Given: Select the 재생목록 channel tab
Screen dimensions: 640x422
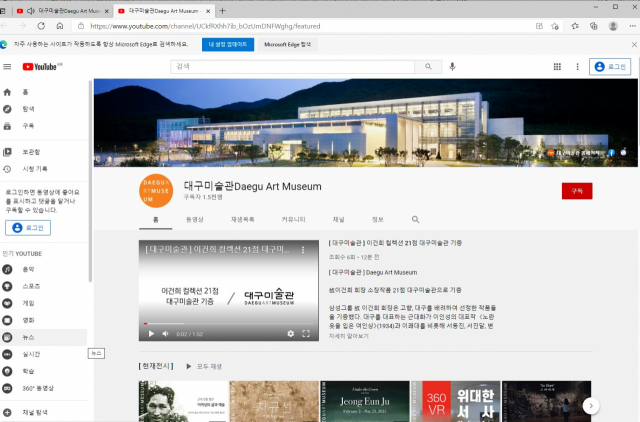Looking at the screenshot, I should [x=242, y=220].
